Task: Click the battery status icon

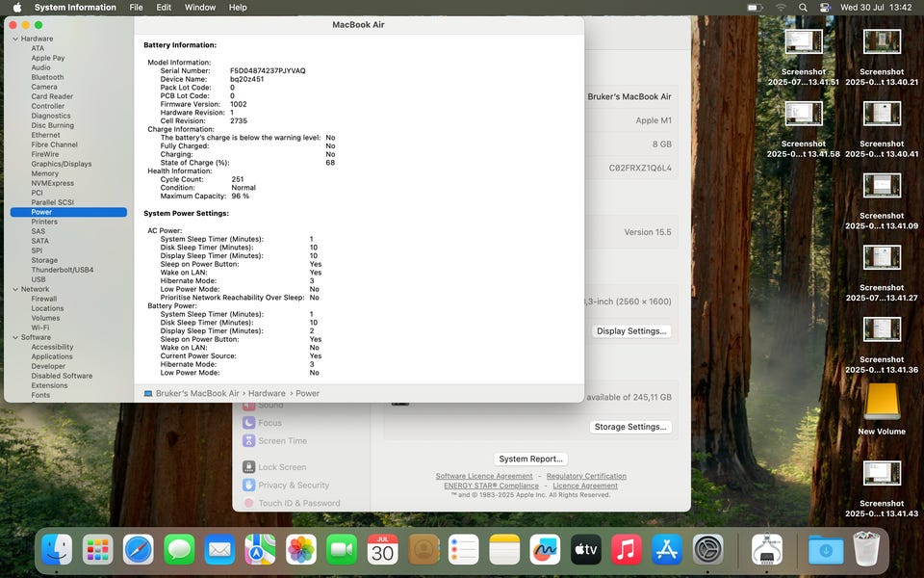Action: pyautogui.click(x=755, y=7)
